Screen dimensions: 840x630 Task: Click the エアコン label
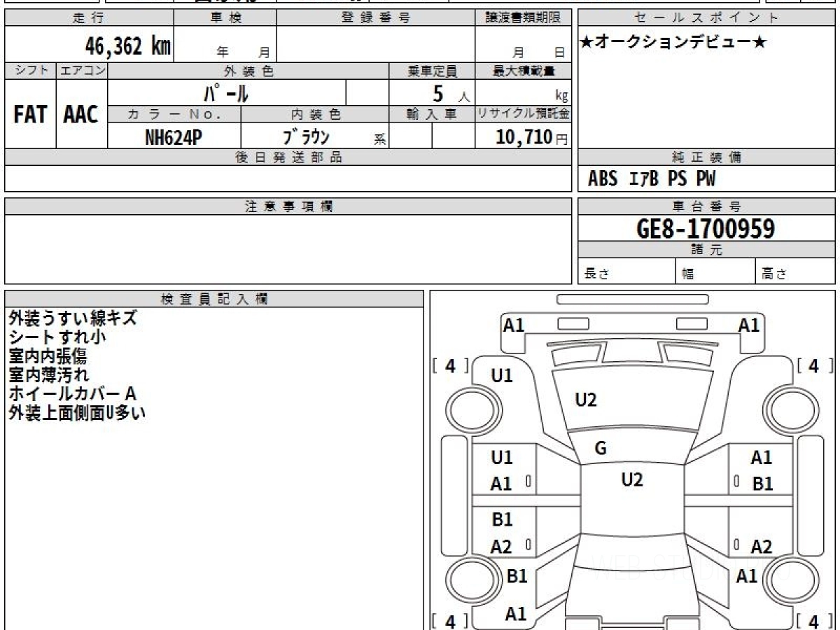[x=82, y=71]
